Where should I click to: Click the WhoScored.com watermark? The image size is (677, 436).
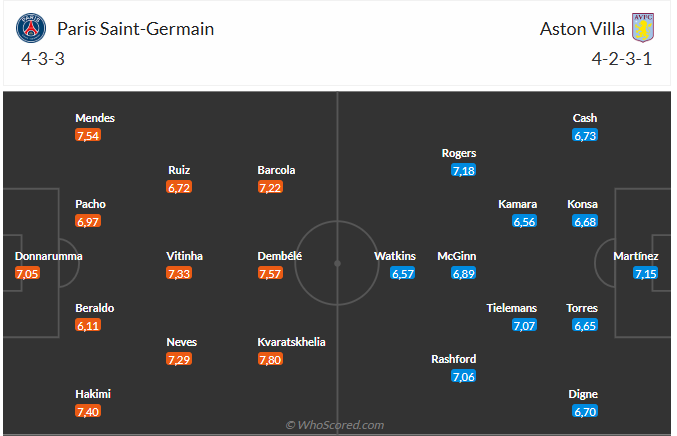pyautogui.click(x=335, y=425)
